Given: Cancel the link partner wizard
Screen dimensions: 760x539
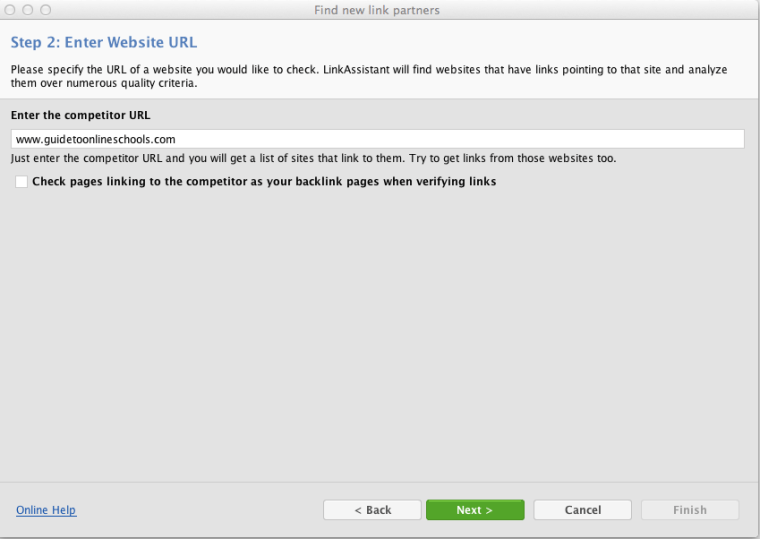Looking at the screenshot, I should (x=583, y=510).
